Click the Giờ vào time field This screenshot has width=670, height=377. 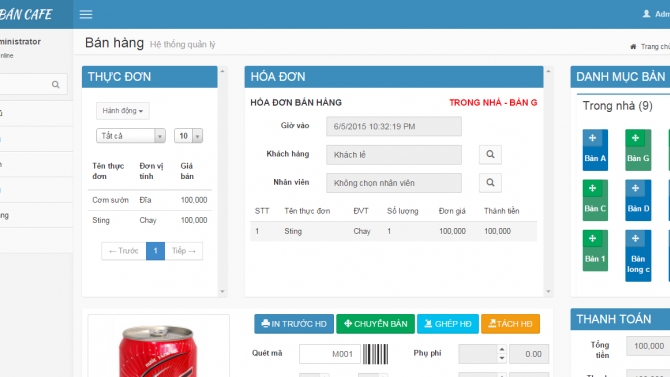click(x=394, y=127)
